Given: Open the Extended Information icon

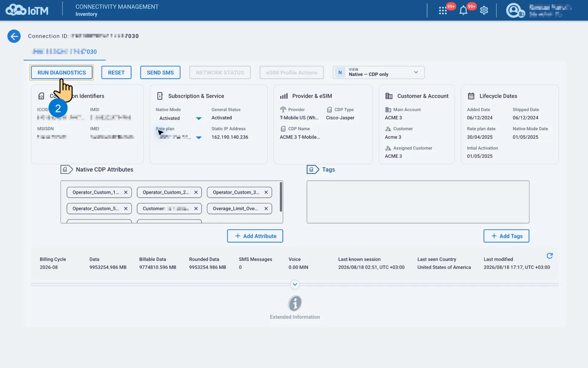Looking at the screenshot, I should point(295,304).
